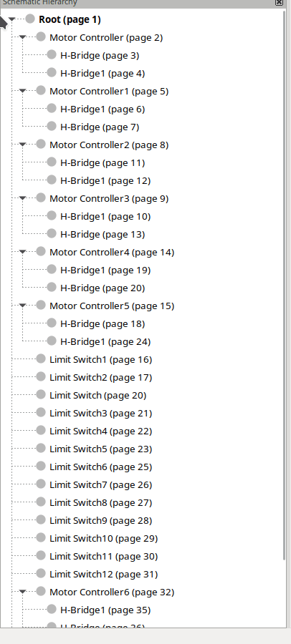Click the hierarchy panel vertical scrollbar

[284, 285]
